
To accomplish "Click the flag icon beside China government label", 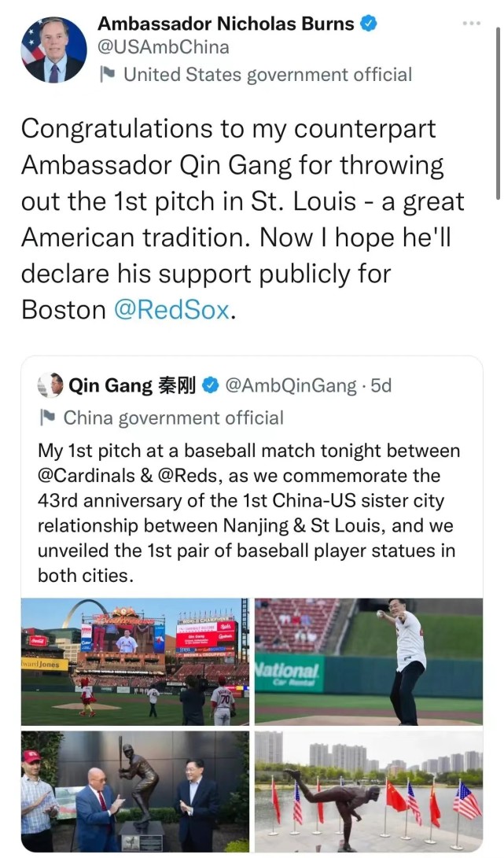I will click(x=47, y=418).
